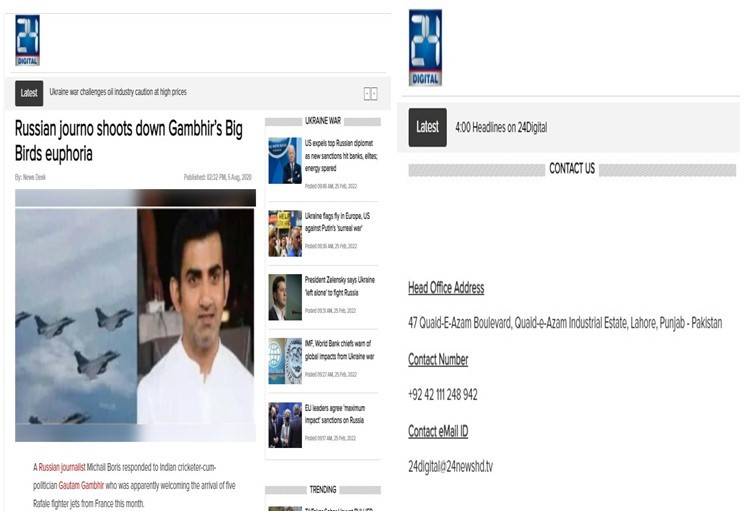Click the Head Office Address heading
This screenshot has height=520, width=753.
point(446,288)
